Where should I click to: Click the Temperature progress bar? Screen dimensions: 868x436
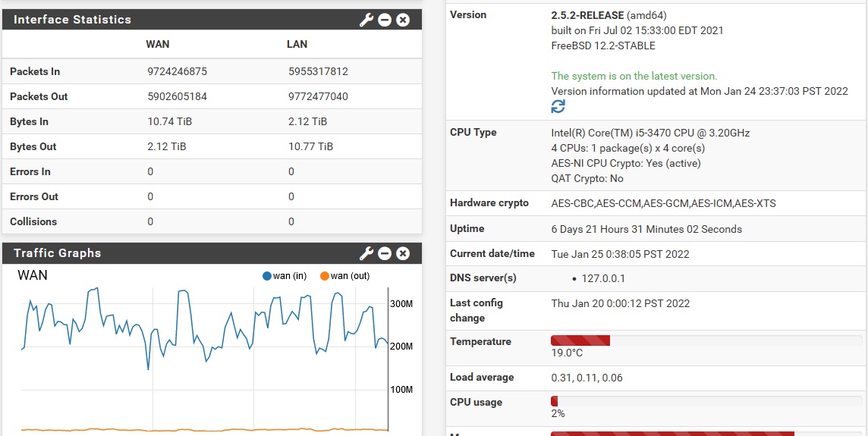[x=706, y=340]
